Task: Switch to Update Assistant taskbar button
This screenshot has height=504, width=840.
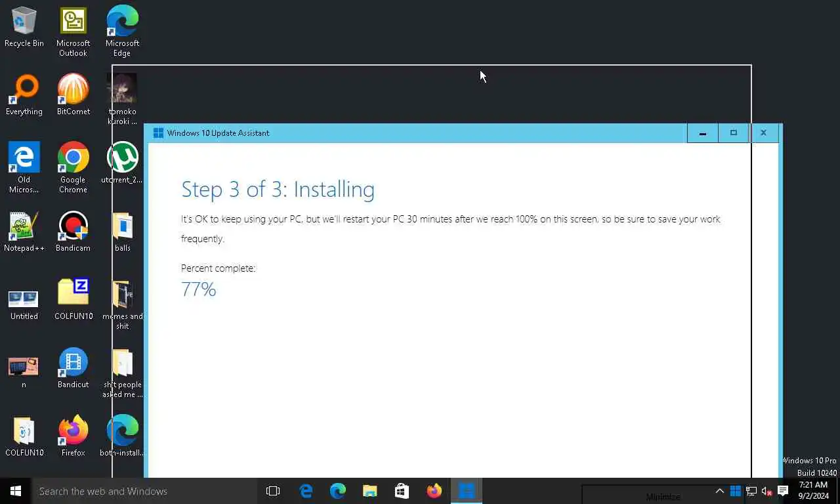Action: pos(467,491)
